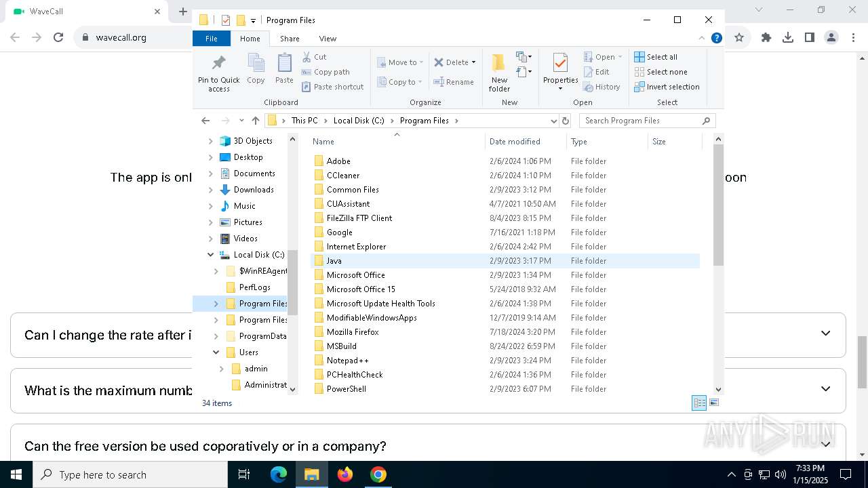Viewport: 868px width, 488px height.
Task: Click Invert selection command
Action: click(x=667, y=87)
